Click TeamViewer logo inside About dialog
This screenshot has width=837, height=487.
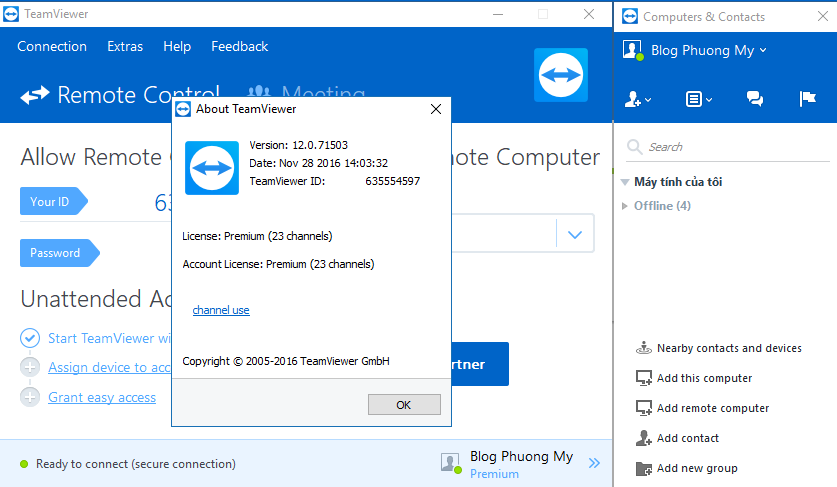click(212, 168)
